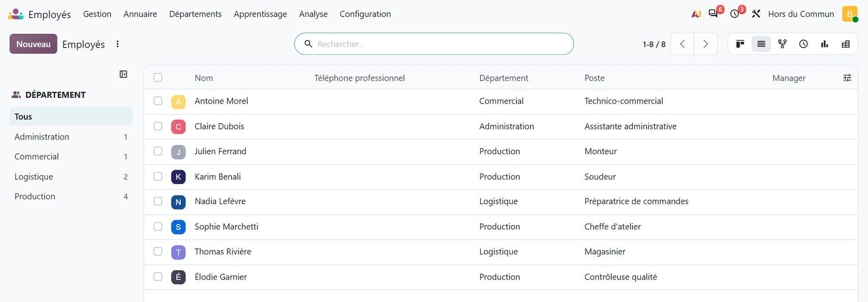Click the pager counter 1-8 / 8
Screen dimensions: 868x302
(654, 44)
